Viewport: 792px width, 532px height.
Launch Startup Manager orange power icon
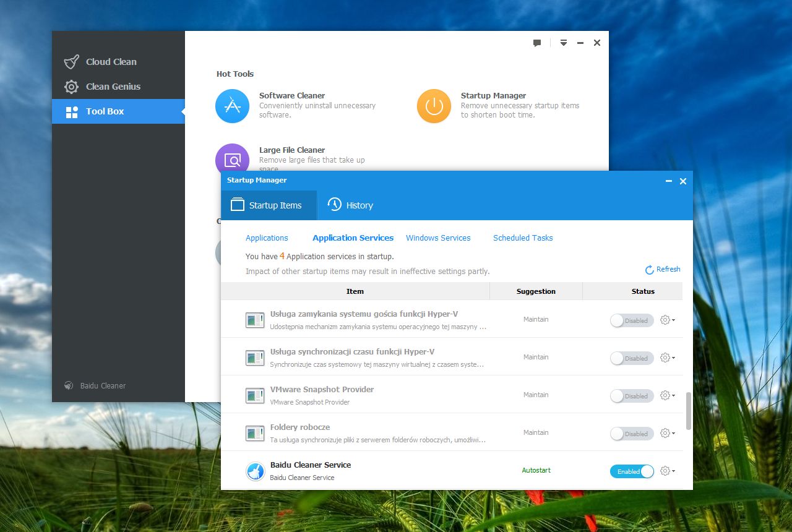pos(434,106)
